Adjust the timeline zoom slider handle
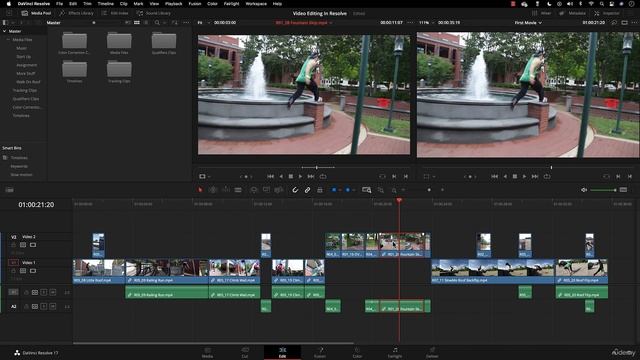 pos(429,190)
